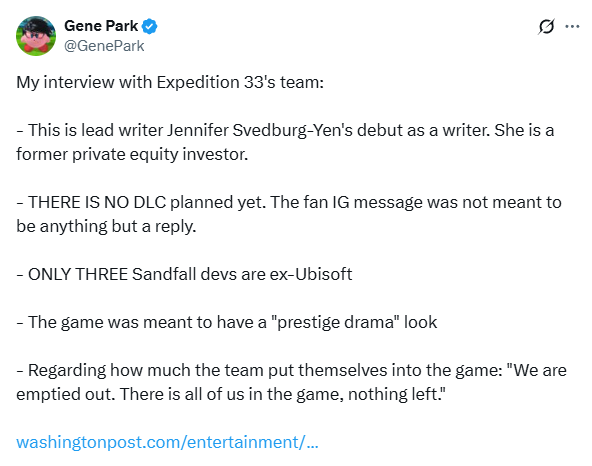This screenshot has width=592, height=466.
Task: Click the blue verified badge
Action: (x=150, y=26)
